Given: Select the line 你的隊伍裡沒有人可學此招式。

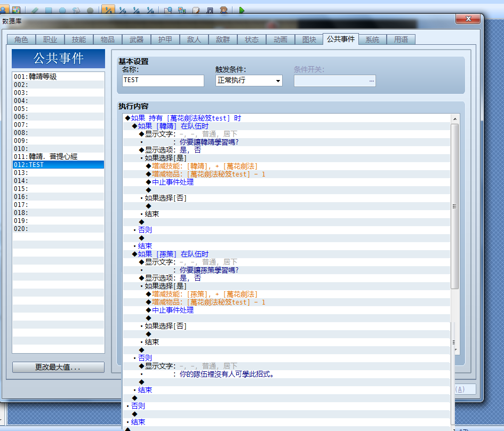Looking at the screenshot, I should click(287, 374).
